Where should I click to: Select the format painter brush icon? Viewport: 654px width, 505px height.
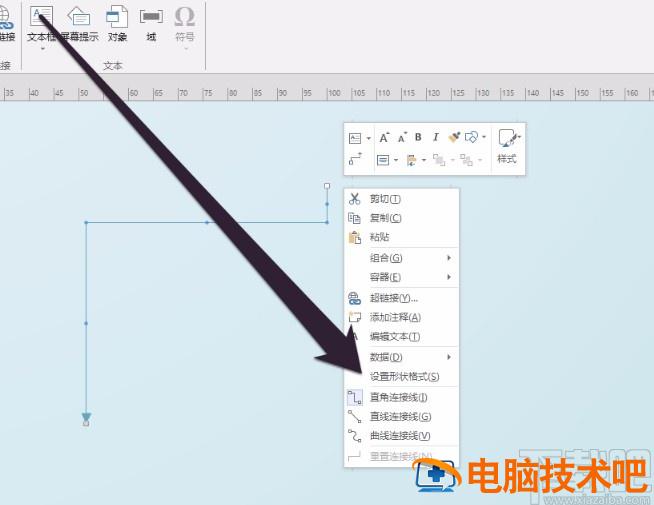[x=454, y=137]
